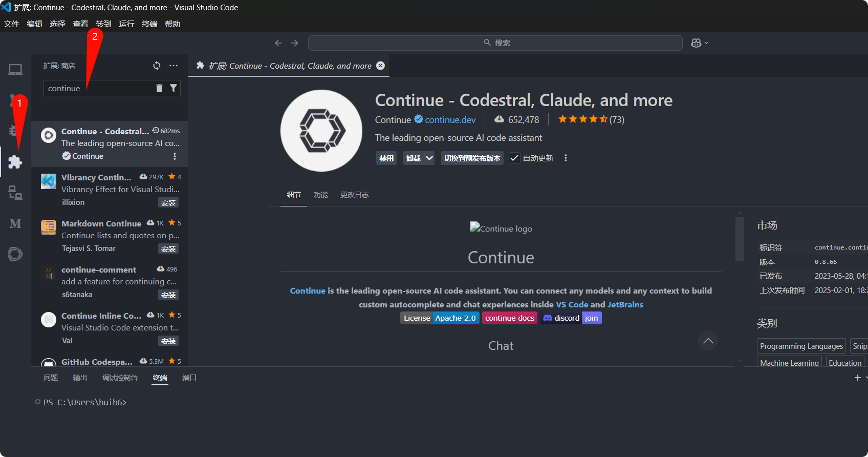
Task: Expand the Copilot dropdown chevron
Action: 707,43
